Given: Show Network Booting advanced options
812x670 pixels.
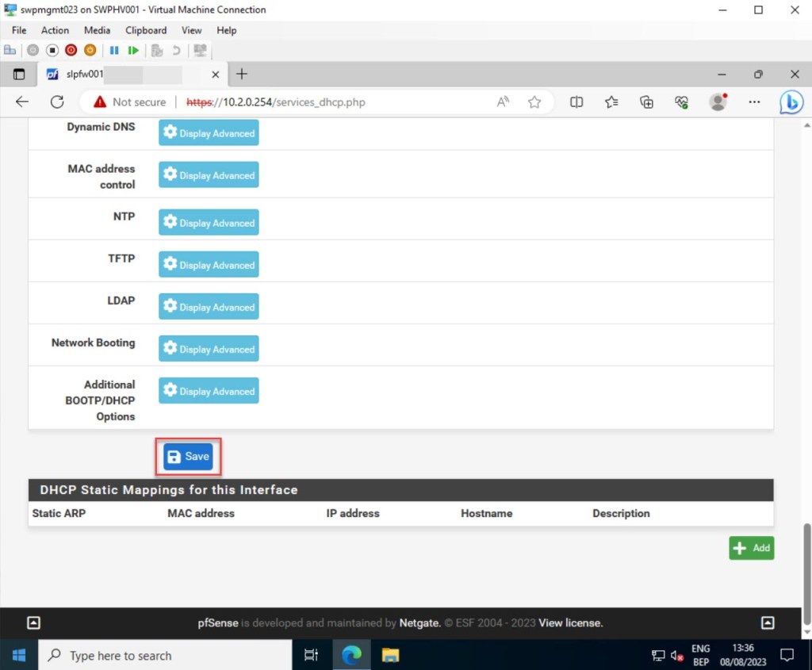Looking at the screenshot, I should [x=209, y=349].
